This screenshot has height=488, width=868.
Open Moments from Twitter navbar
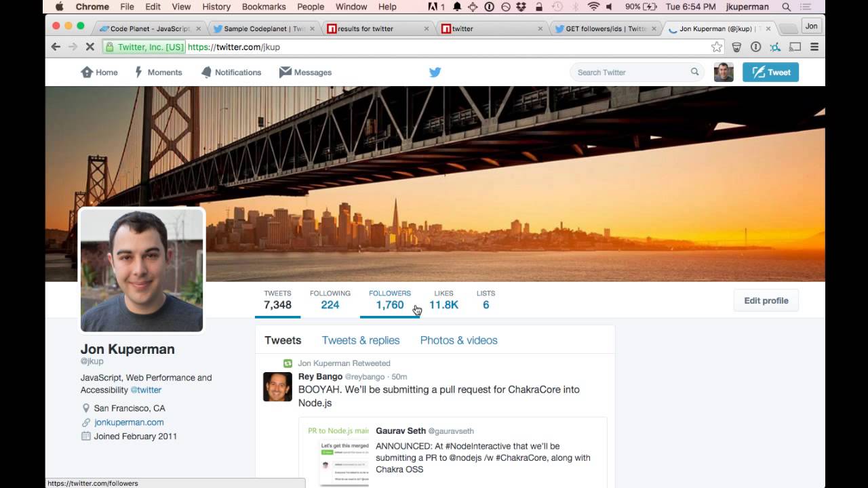(x=159, y=72)
